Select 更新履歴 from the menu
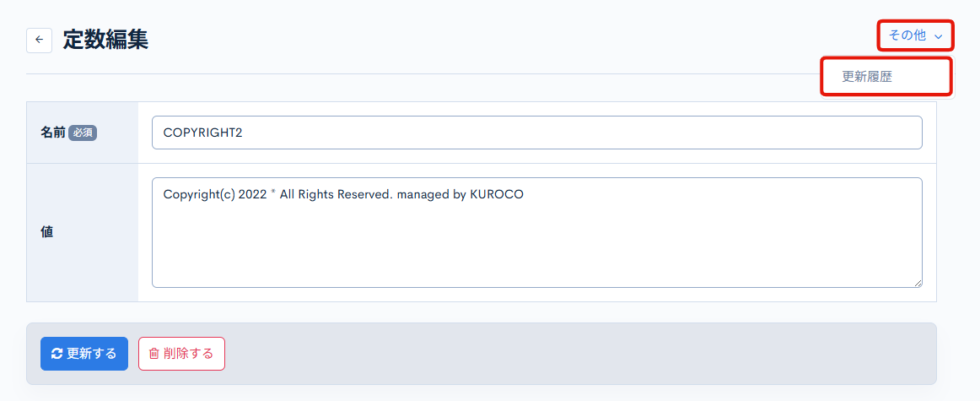This screenshot has height=401, width=980. 867,76
